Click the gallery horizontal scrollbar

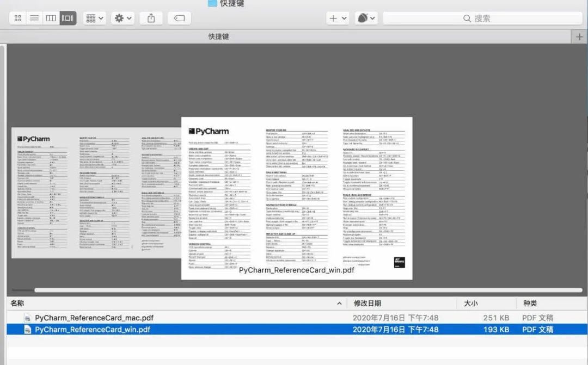[x=308, y=290]
